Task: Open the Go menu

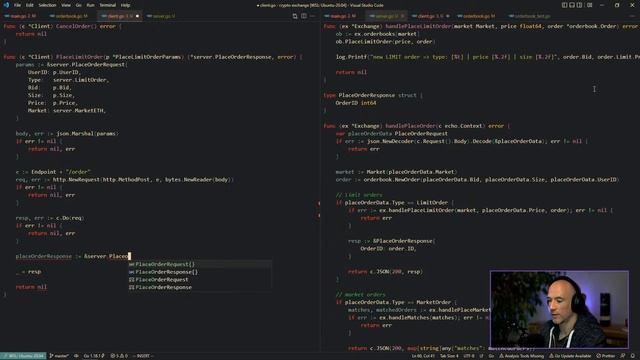Action: coord(78,5)
